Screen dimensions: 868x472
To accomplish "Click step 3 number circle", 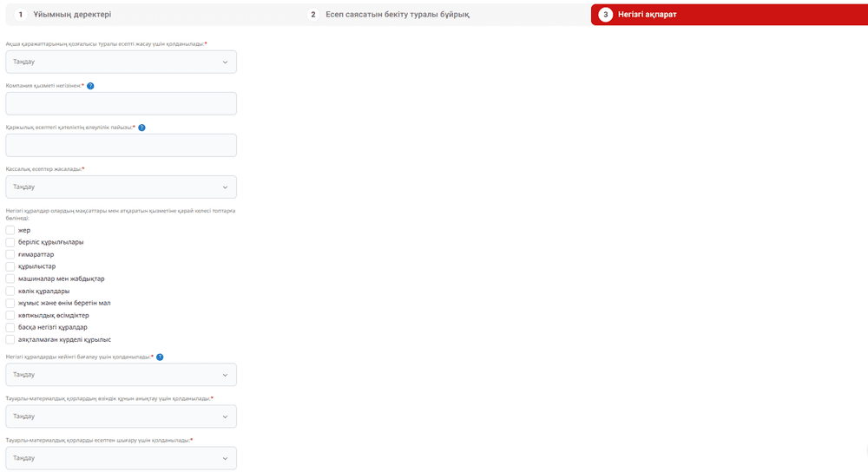I will (x=605, y=15).
